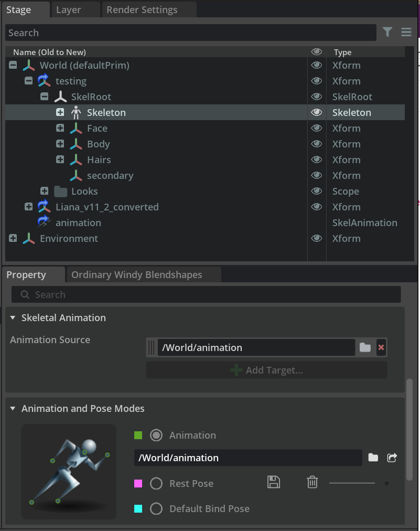Click the SkelAnimation icon next to animation

[46, 222]
